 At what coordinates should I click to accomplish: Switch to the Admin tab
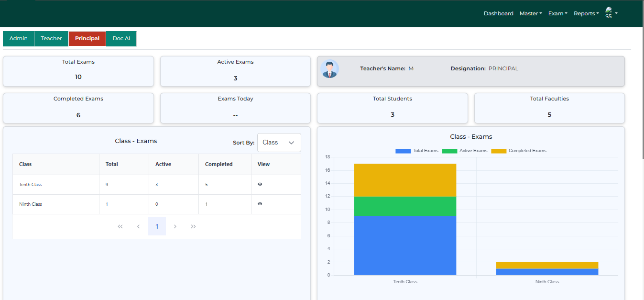(x=19, y=39)
